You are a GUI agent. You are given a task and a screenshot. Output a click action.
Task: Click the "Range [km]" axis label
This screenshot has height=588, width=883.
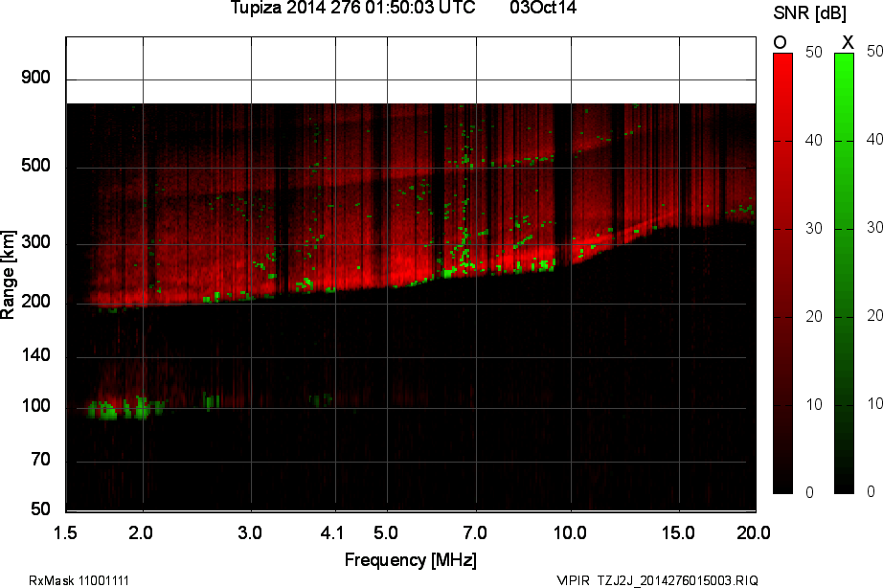point(9,274)
